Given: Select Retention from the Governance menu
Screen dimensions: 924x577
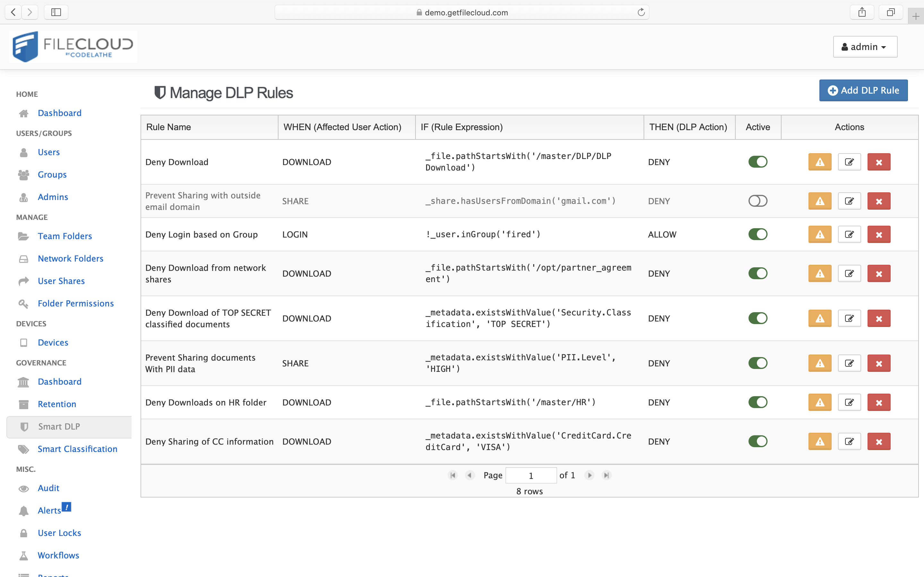Looking at the screenshot, I should point(57,404).
